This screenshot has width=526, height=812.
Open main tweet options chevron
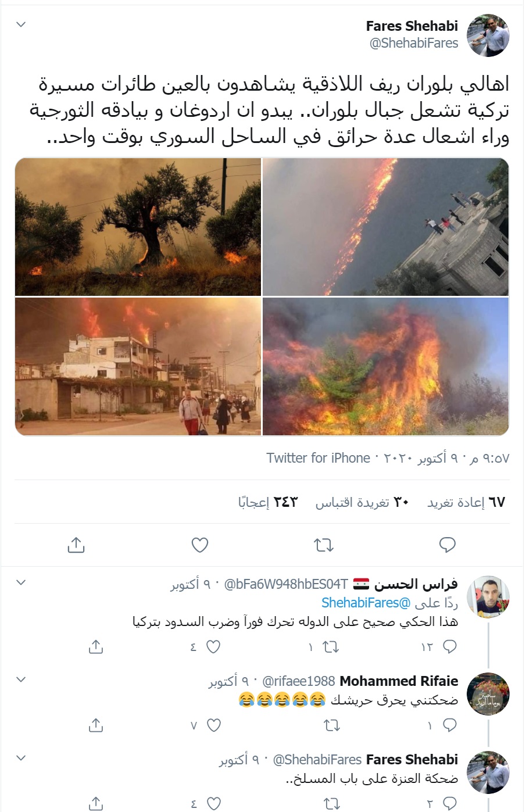pyautogui.click(x=21, y=24)
